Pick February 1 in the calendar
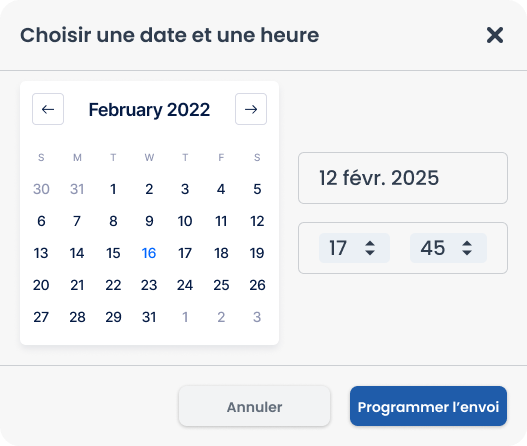The width and height of the screenshot is (527, 446). tap(113, 189)
